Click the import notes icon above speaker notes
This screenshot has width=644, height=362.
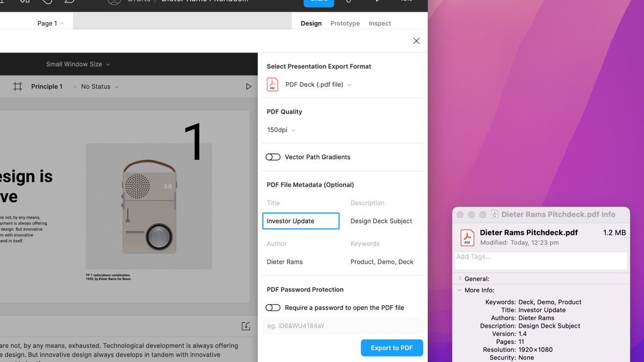(x=246, y=326)
